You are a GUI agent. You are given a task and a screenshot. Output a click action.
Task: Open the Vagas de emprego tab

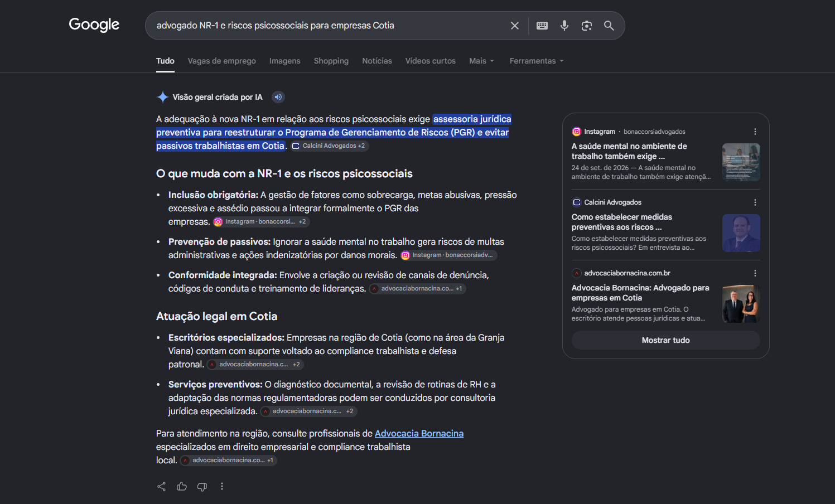click(x=222, y=61)
